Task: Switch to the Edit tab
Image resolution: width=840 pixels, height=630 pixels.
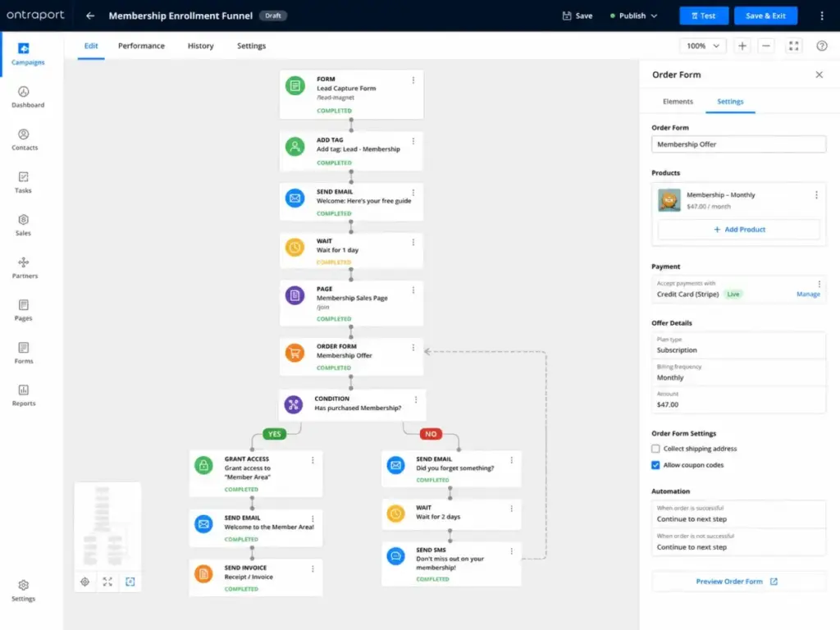Action: click(x=91, y=46)
